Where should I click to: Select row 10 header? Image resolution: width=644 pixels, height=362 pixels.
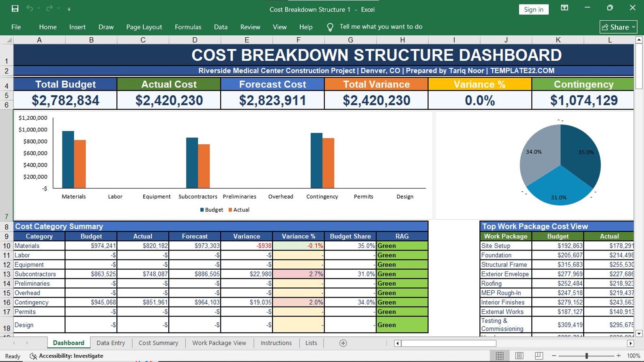[6, 246]
